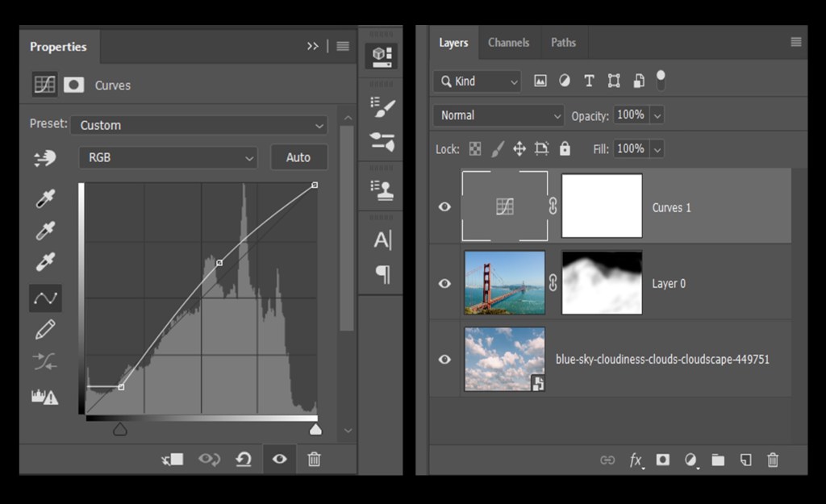The image size is (826, 504).
Task: Switch to the Paths tab
Action: pyautogui.click(x=563, y=43)
